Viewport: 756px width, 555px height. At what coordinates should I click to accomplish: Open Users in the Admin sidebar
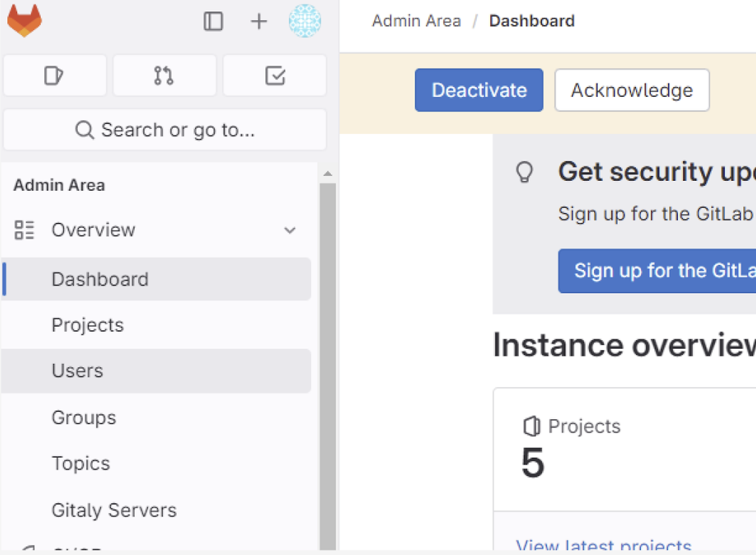[157, 371]
